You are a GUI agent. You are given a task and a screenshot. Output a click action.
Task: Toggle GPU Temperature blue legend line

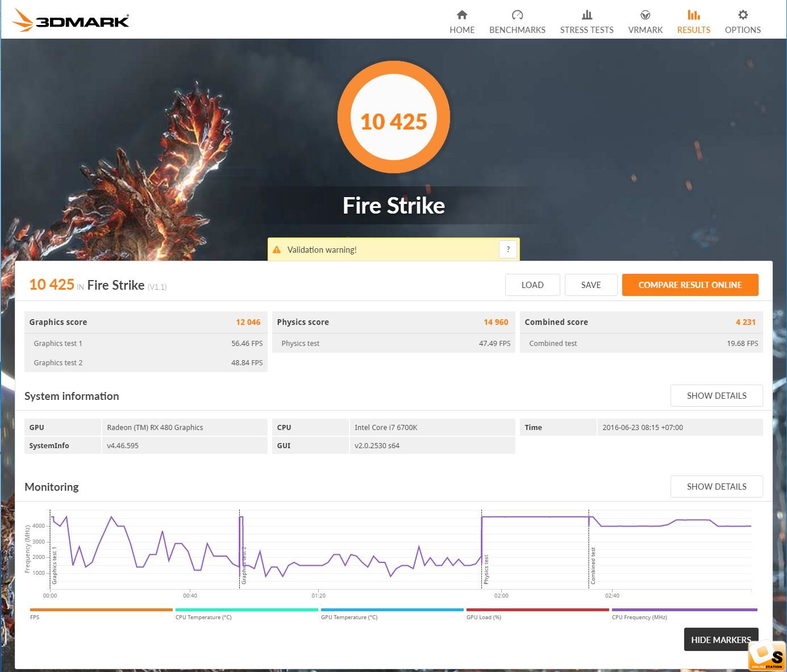click(x=392, y=610)
